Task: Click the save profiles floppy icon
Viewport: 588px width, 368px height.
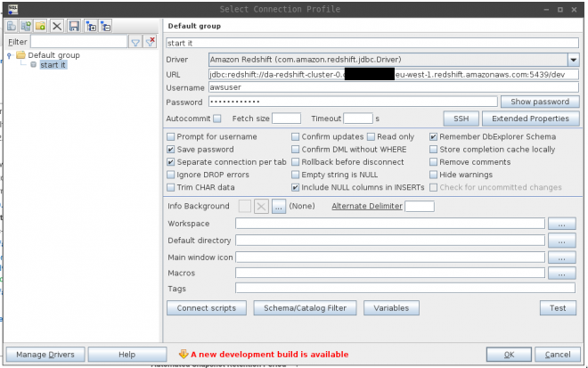Action: (74, 26)
